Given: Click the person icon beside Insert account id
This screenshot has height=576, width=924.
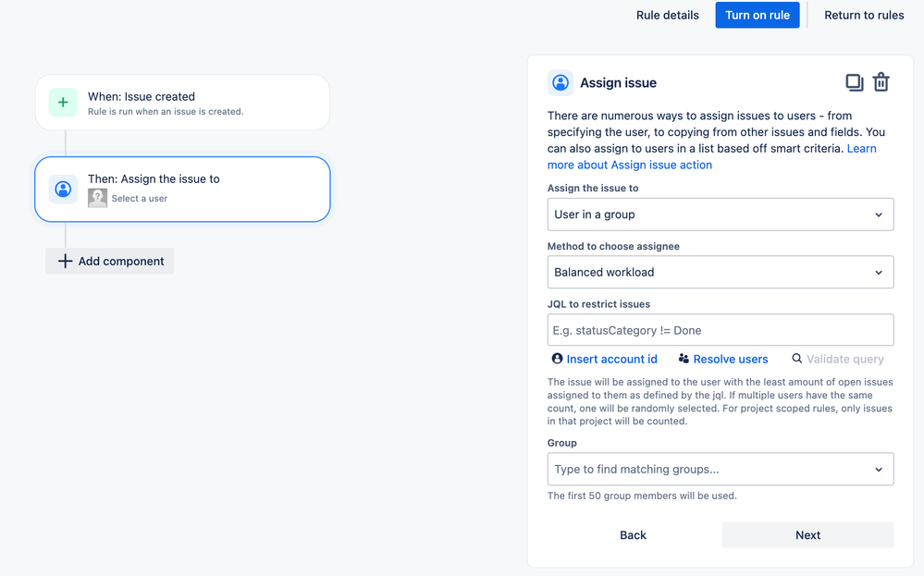Looking at the screenshot, I should click(557, 359).
